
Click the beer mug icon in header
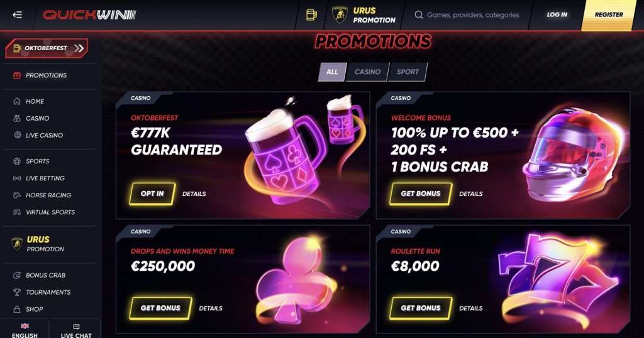tap(311, 14)
